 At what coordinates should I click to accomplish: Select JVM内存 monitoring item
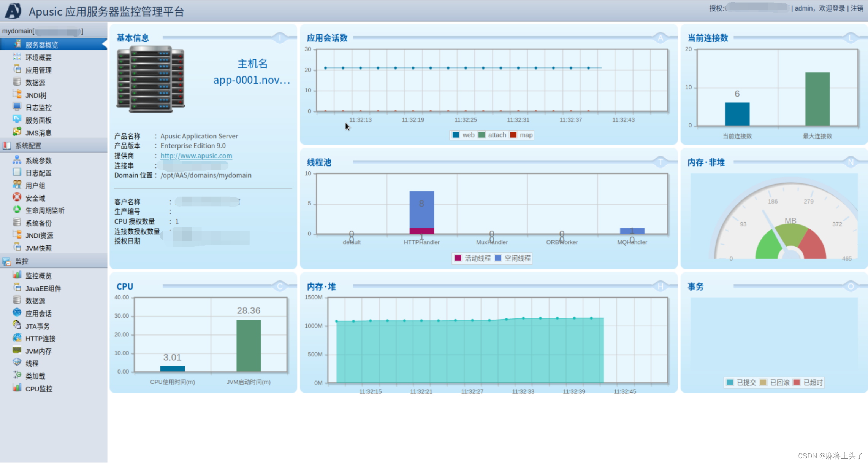[x=38, y=351]
